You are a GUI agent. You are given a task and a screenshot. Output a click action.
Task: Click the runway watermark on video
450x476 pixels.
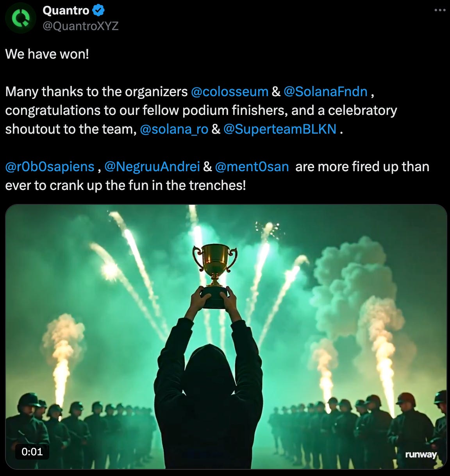click(421, 455)
